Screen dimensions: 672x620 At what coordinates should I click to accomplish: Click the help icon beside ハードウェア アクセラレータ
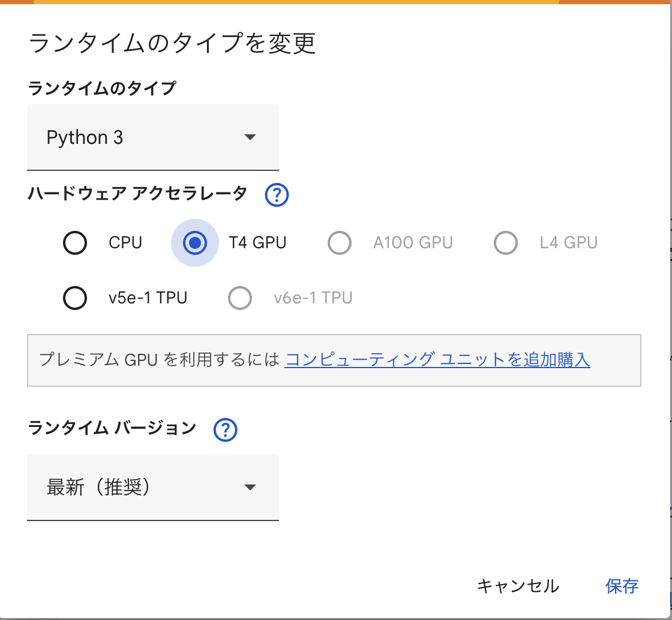pos(277,195)
